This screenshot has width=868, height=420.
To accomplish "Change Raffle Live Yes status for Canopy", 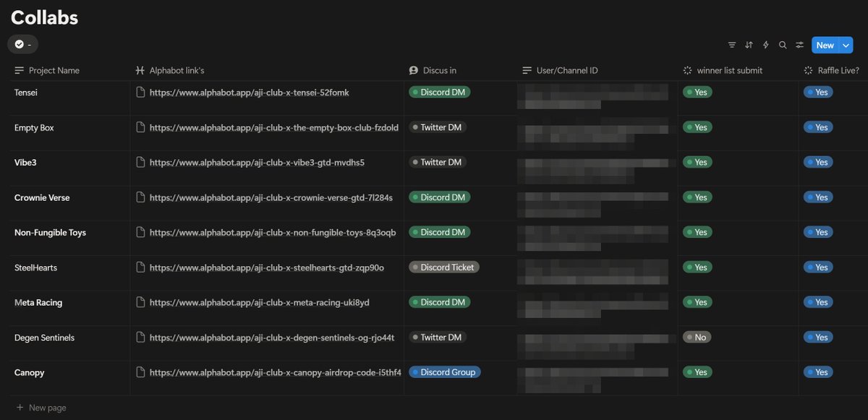I will 818,372.
